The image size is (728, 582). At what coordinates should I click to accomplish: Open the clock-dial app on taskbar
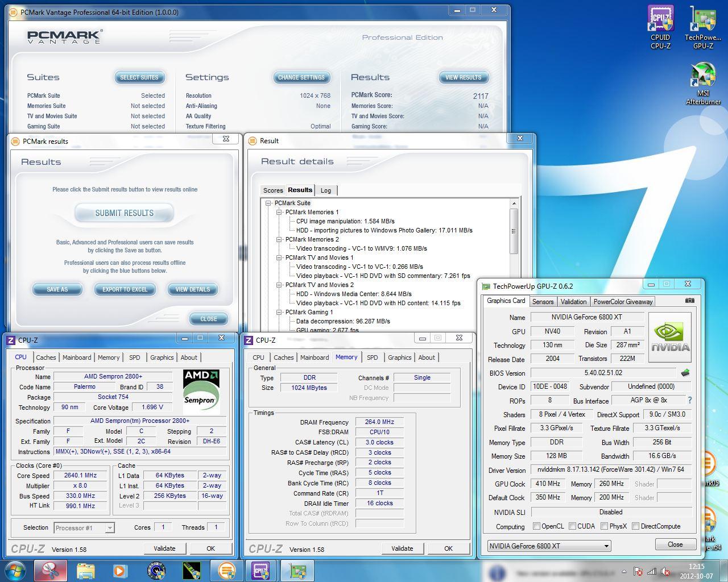pos(156,571)
